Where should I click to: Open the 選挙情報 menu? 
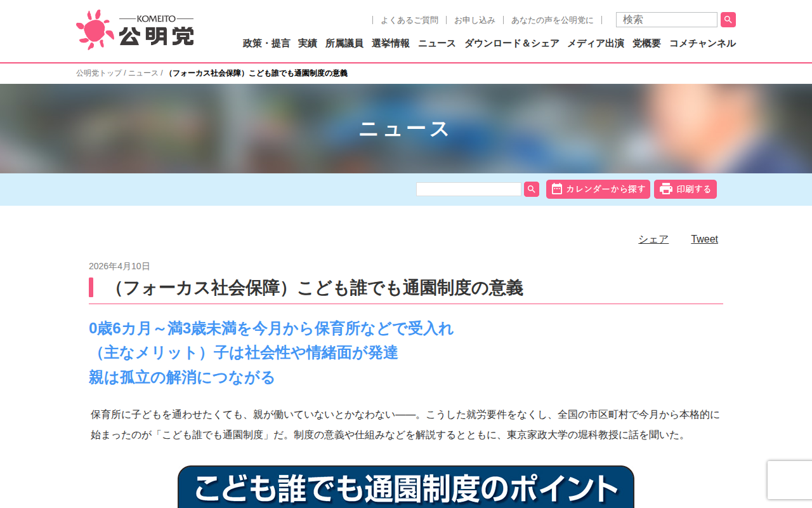click(x=391, y=43)
